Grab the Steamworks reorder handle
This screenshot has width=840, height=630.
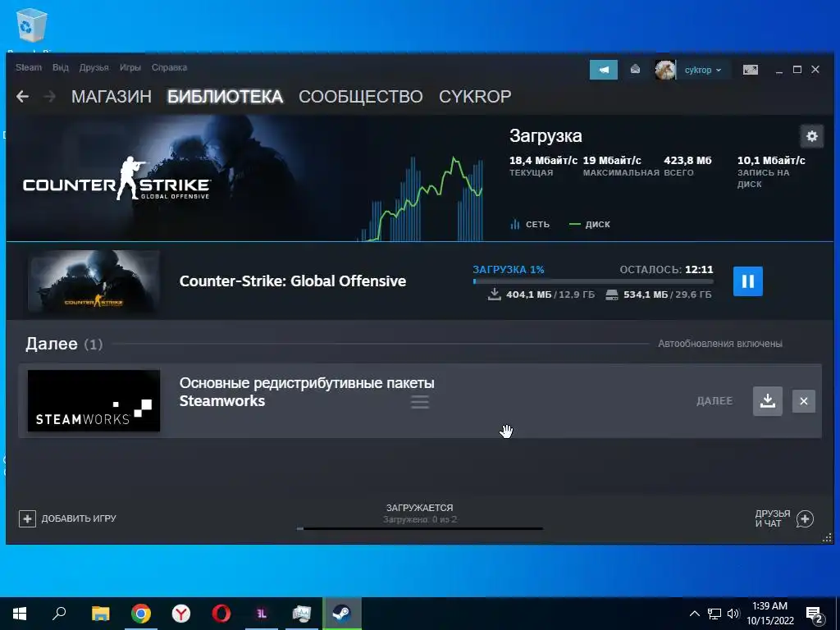(420, 402)
